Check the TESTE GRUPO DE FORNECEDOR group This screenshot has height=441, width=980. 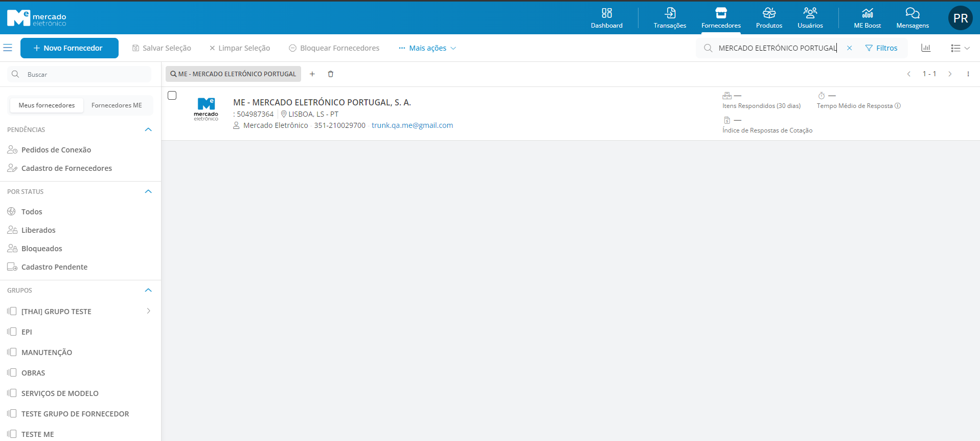[x=12, y=413]
